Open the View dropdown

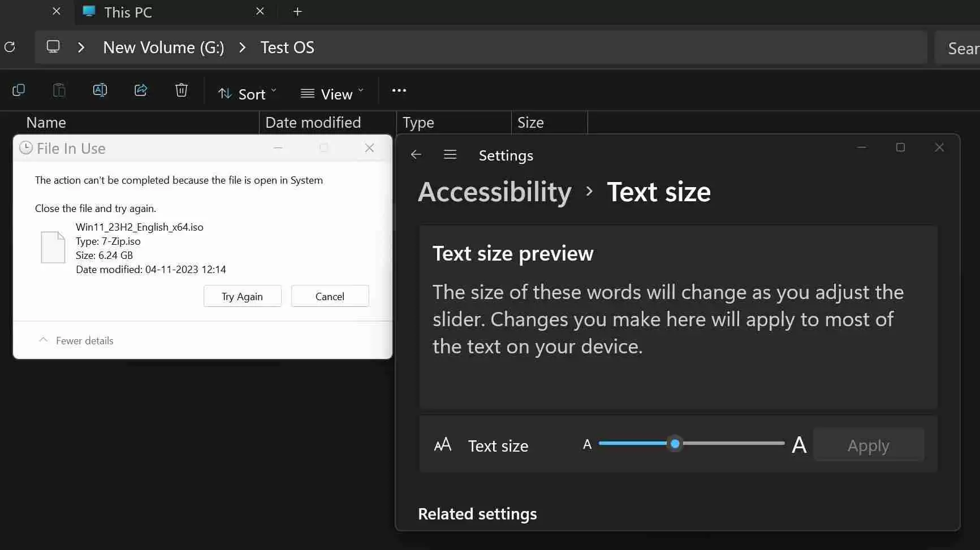(x=331, y=93)
